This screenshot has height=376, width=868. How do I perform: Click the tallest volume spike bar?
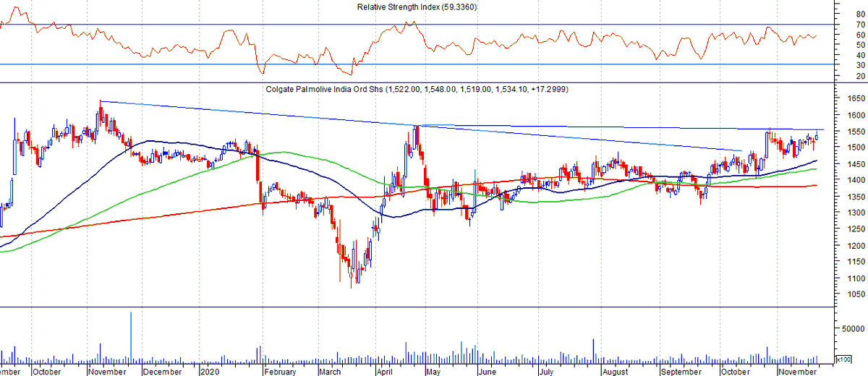[131, 337]
